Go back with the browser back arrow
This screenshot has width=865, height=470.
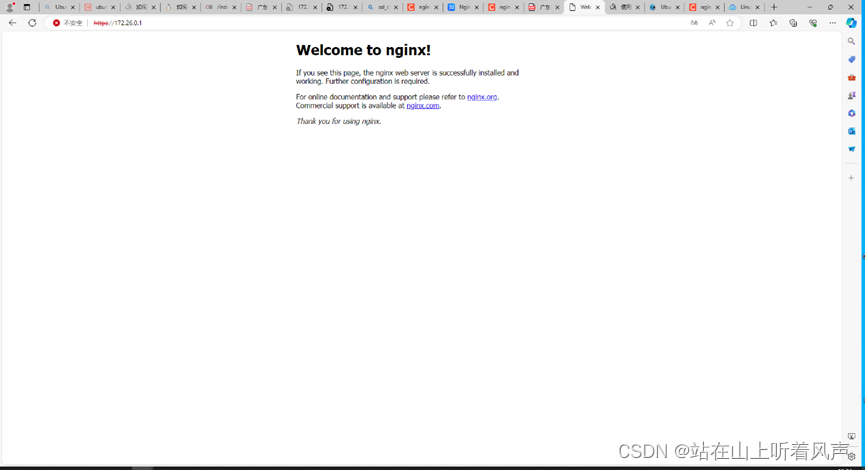pos(12,23)
